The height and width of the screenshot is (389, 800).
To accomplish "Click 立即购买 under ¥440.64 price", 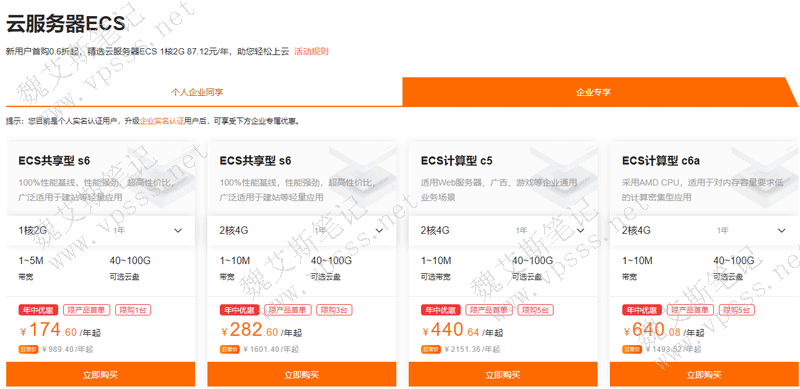I will 503,374.
